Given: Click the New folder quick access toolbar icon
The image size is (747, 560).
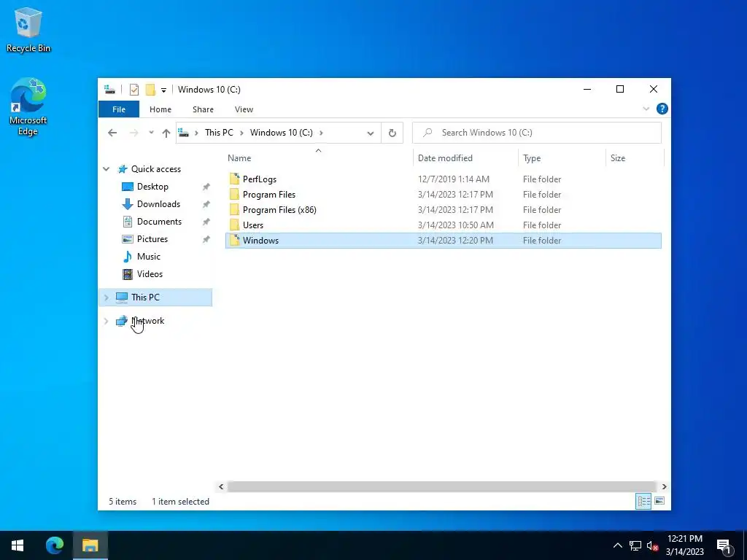Looking at the screenshot, I should coord(150,90).
